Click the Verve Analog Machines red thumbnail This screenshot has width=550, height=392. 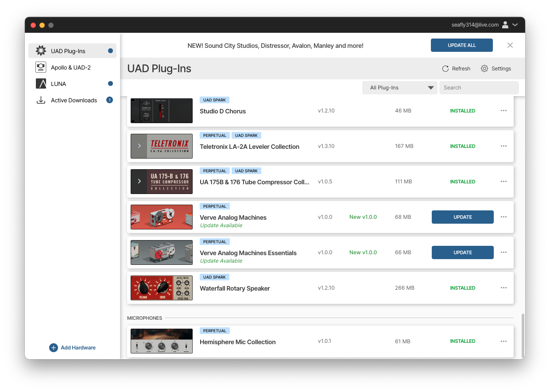click(162, 217)
